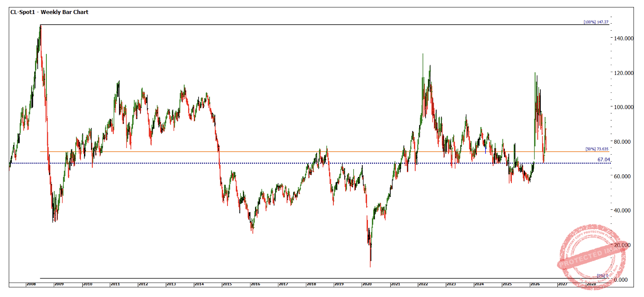This screenshot has height=297, width=644.
Task: Select the 2028 year label on time axis
Action: [591, 284]
